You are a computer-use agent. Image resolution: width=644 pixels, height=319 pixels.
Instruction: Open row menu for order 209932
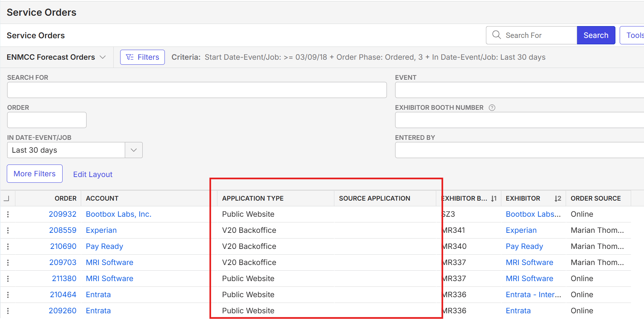click(8, 214)
